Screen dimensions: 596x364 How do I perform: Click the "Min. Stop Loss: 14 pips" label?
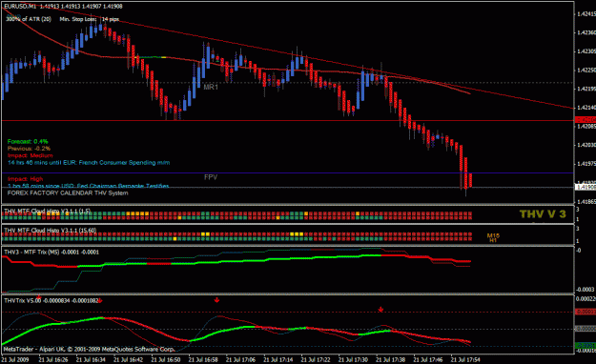(90, 19)
